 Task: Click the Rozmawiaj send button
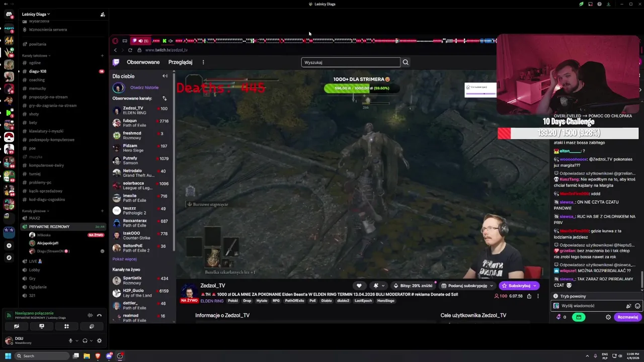[x=627, y=317]
